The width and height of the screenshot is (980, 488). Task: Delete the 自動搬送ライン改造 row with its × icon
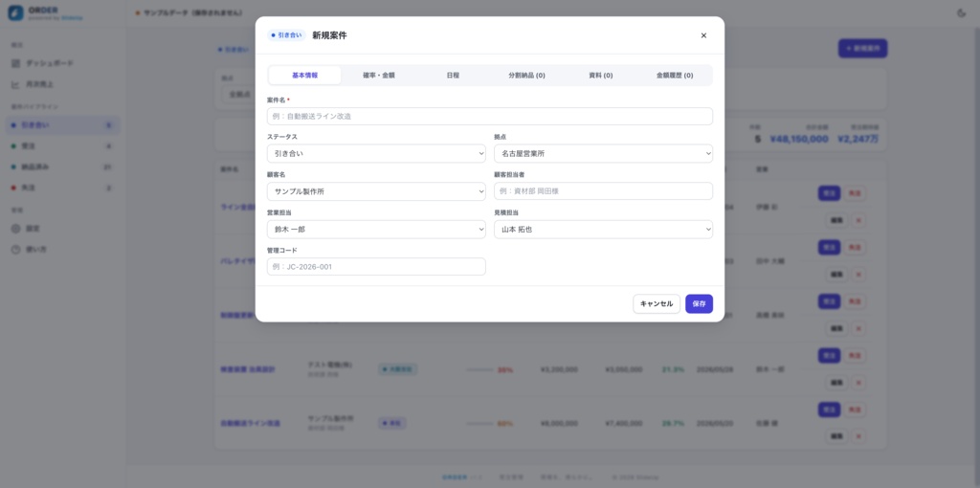[x=858, y=436]
